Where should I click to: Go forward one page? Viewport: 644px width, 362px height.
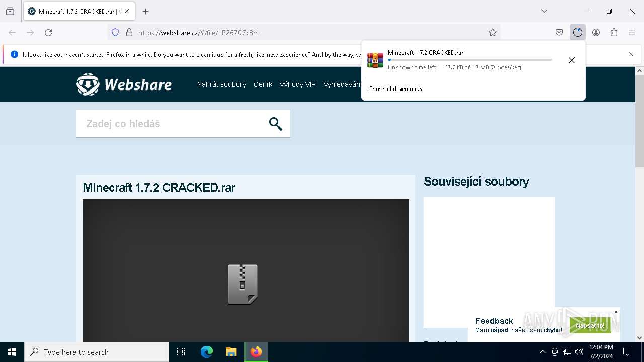pos(30,32)
